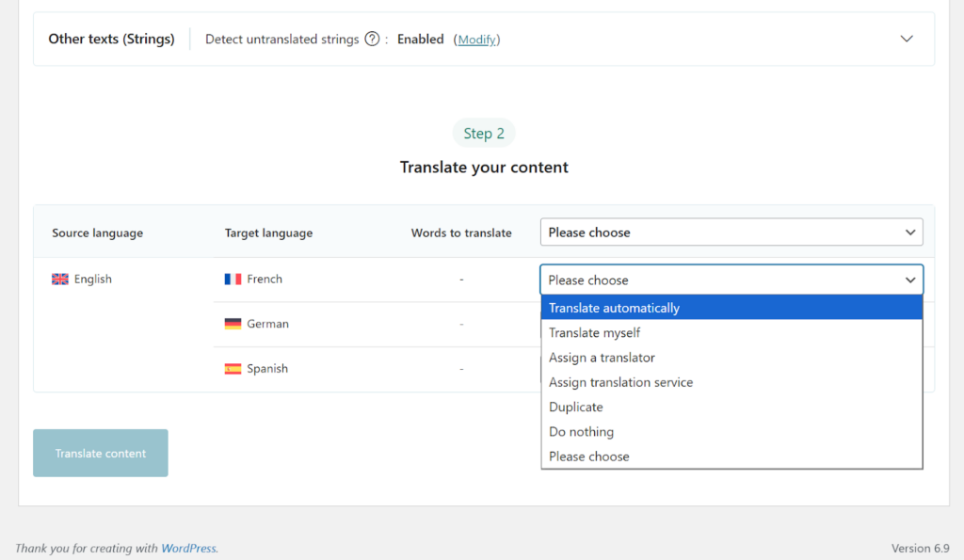This screenshot has height=560, width=964.
Task: Click the dropdown chevron on the header selector
Action: pyautogui.click(x=909, y=232)
